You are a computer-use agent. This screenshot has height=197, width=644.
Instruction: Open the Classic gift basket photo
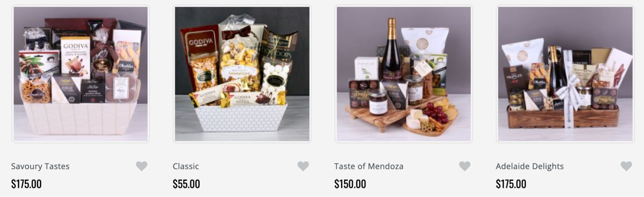coord(242,74)
